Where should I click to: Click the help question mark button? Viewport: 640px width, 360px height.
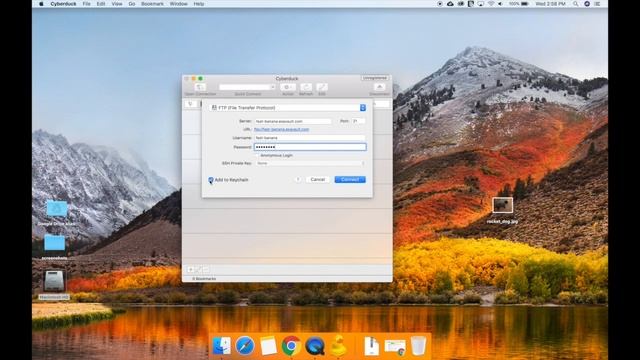click(x=298, y=180)
